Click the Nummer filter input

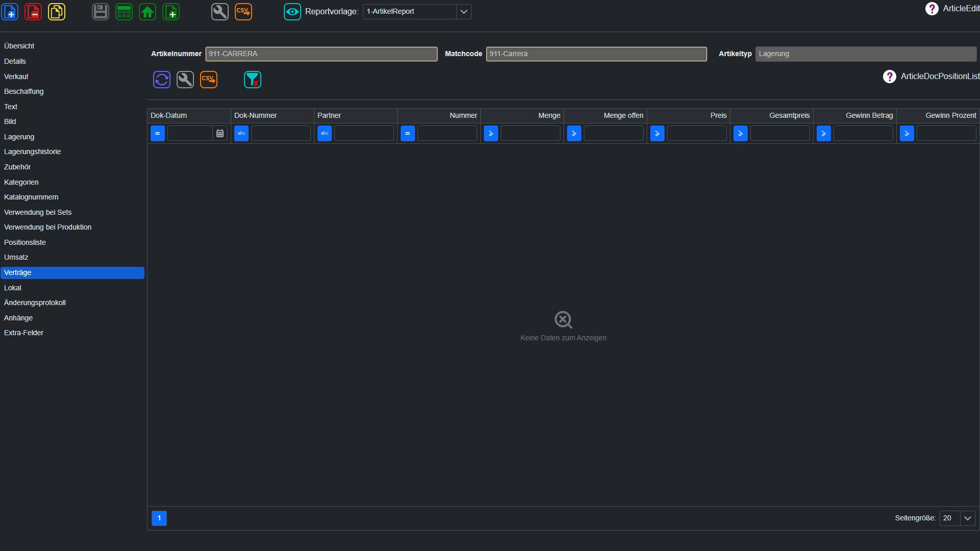pyautogui.click(x=447, y=133)
